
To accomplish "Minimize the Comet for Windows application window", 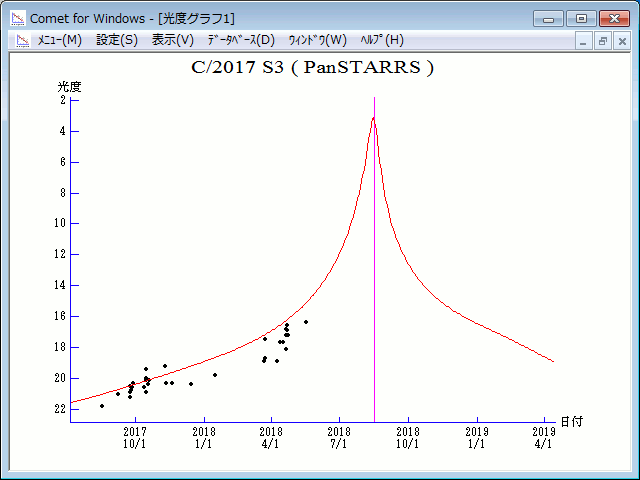I will 548,18.
